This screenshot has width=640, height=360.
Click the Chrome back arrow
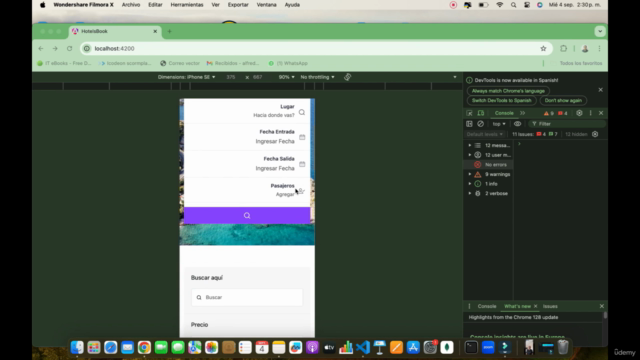click(41, 49)
